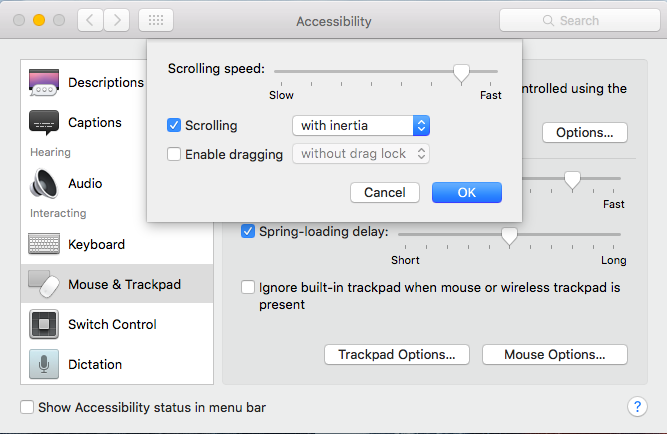
Task: Toggle Show Accessibility status in menu bar
Action: pyautogui.click(x=28, y=407)
